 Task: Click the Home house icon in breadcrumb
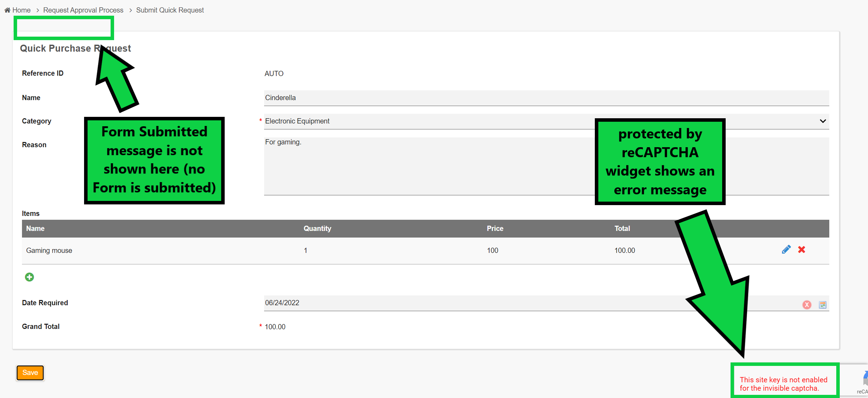(7, 10)
